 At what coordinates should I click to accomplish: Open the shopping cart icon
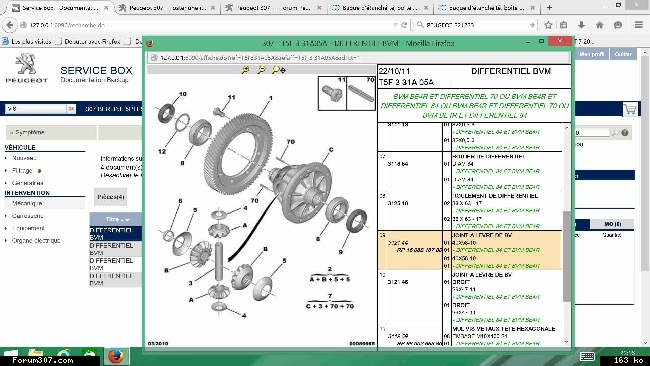[630, 109]
